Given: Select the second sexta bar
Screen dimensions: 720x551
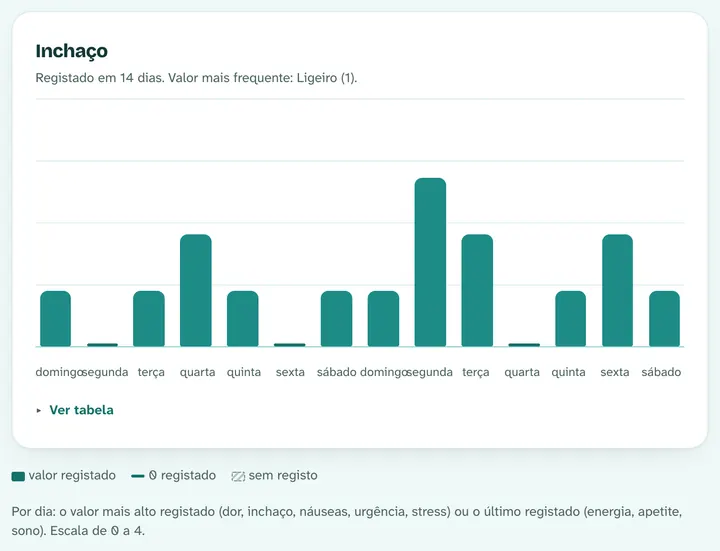Looking at the screenshot, I should [x=617, y=290].
